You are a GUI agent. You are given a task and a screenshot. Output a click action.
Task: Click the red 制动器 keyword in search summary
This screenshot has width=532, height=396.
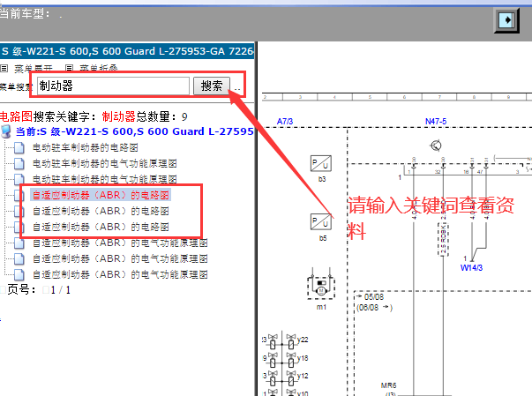(x=119, y=116)
